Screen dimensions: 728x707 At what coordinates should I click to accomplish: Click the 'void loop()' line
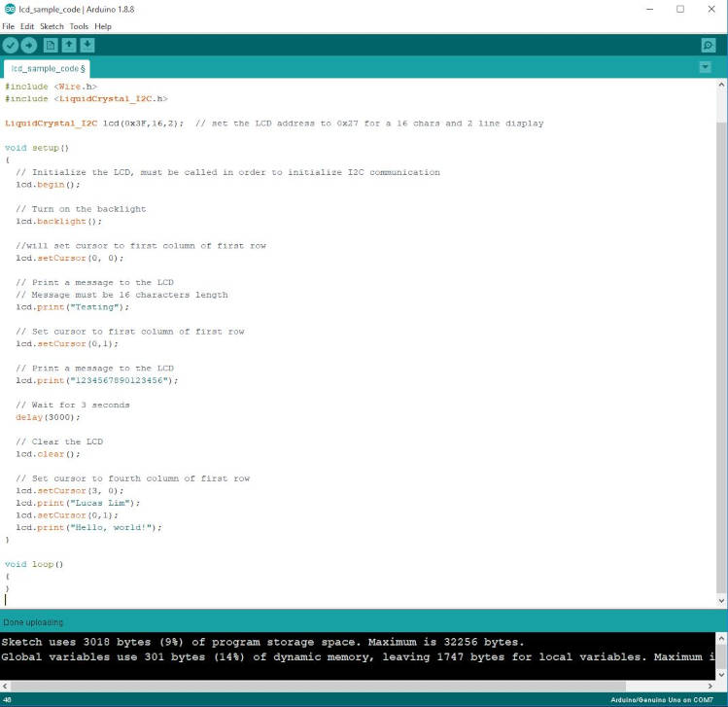pos(34,564)
